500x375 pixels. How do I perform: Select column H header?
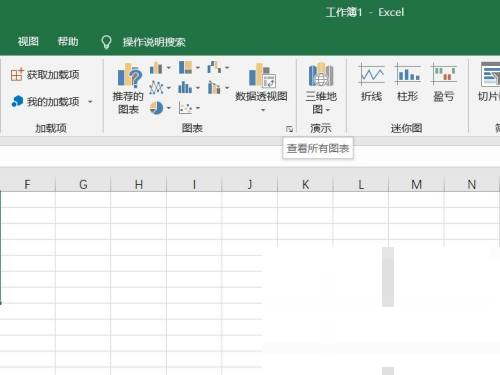click(139, 184)
